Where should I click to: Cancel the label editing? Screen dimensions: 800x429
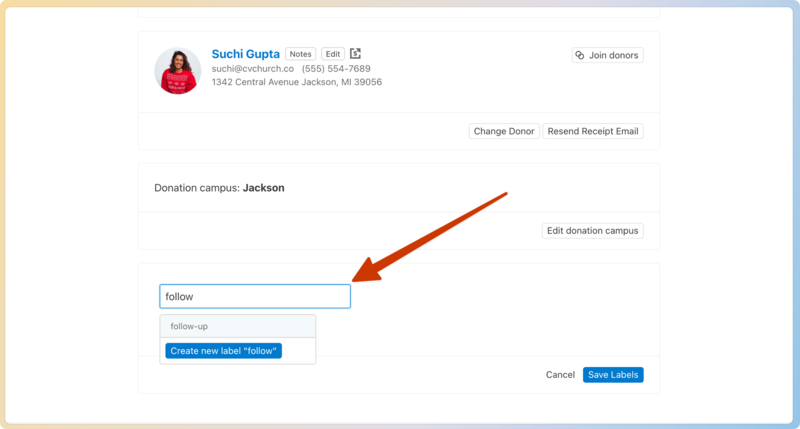tap(560, 375)
